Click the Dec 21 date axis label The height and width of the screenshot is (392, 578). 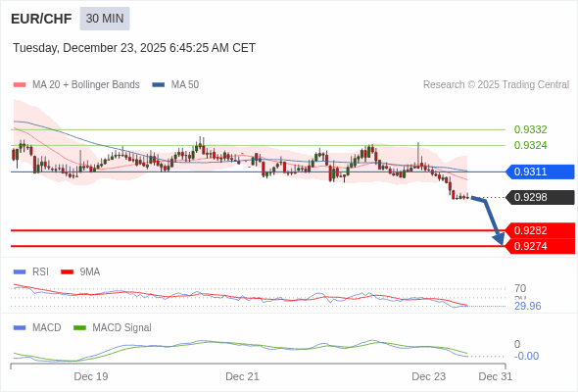point(243,376)
